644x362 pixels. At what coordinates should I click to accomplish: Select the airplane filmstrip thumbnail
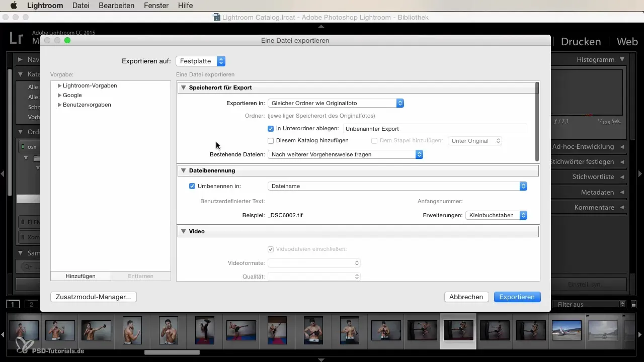(x=567, y=330)
